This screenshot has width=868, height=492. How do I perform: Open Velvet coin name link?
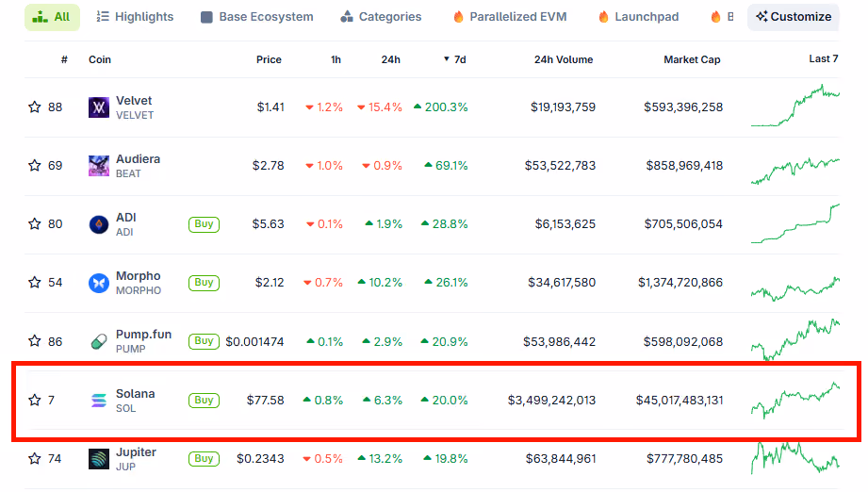pyautogui.click(x=134, y=101)
